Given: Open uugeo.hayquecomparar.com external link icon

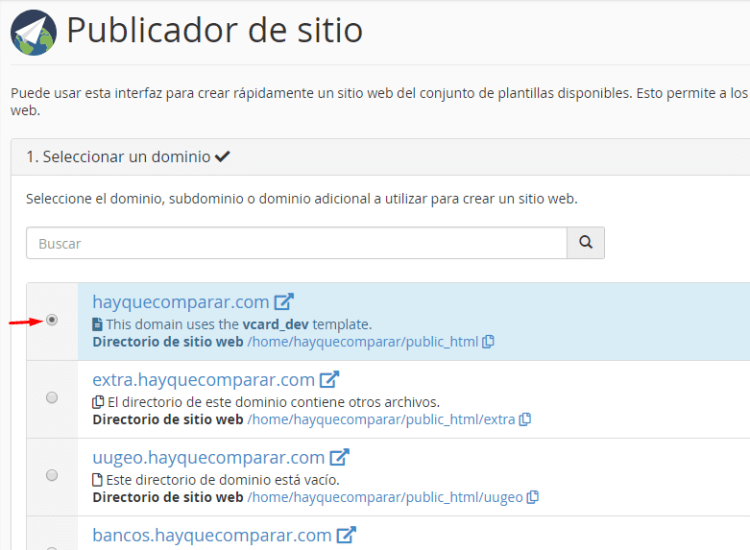Looking at the screenshot, I should [340, 457].
